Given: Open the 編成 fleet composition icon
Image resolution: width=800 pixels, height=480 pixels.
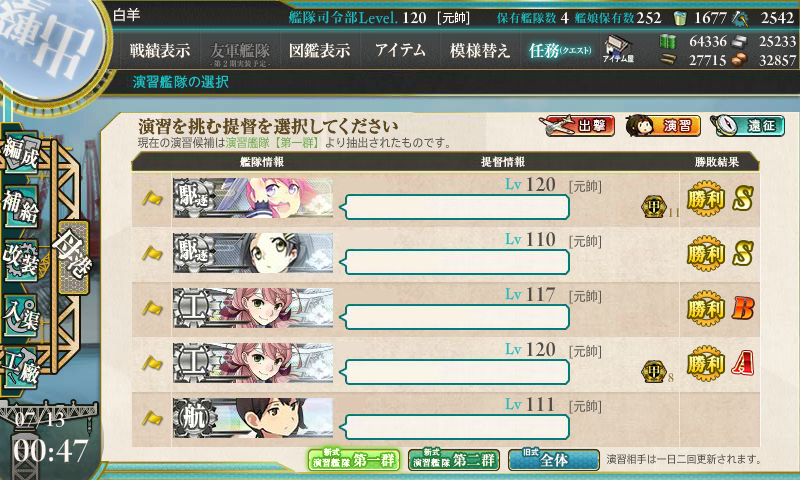Looking at the screenshot, I should point(20,153).
